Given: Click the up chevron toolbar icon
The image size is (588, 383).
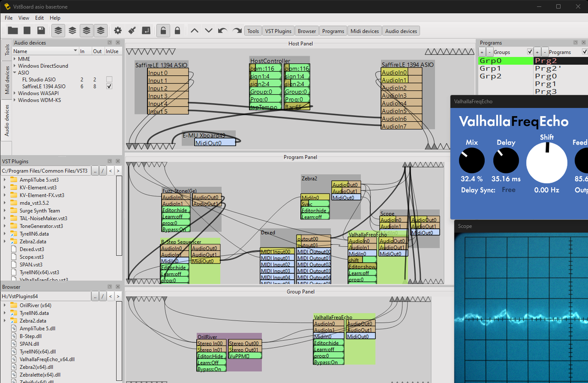Looking at the screenshot, I should [x=194, y=30].
